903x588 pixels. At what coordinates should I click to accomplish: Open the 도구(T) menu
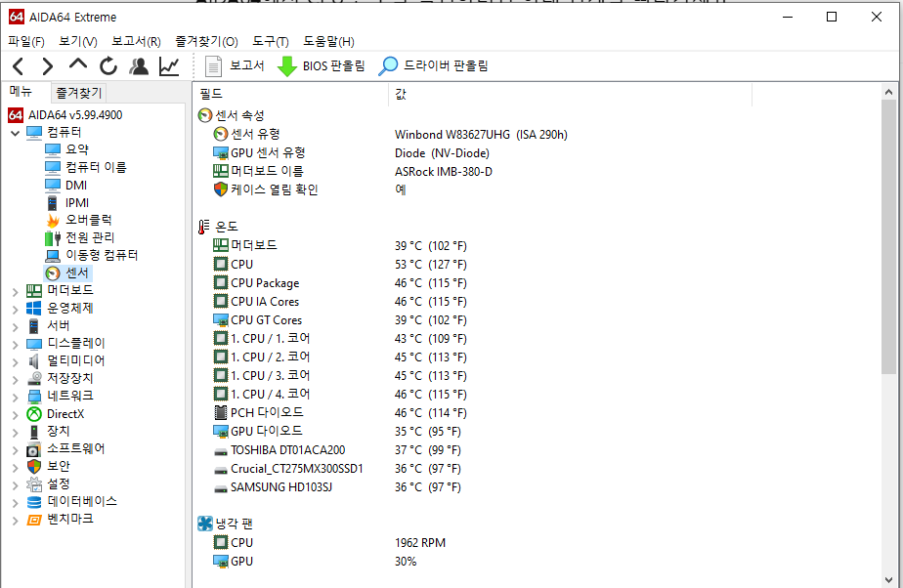click(270, 41)
